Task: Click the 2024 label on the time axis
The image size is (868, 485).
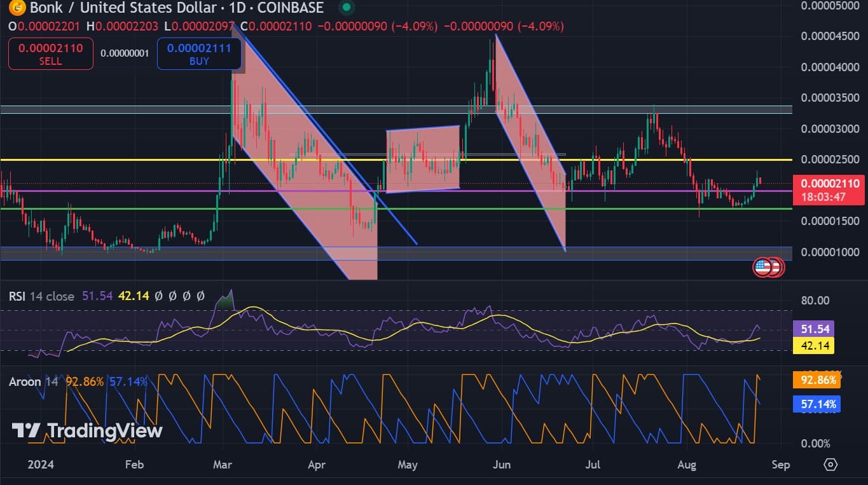Action: [x=41, y=465]
